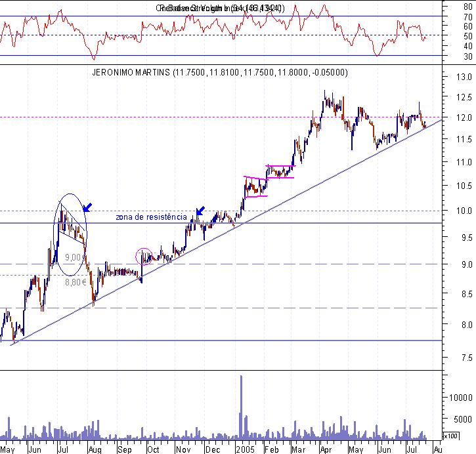This screenshot has height=454, width=476.
Task: Click the Apr month label on time axis
Action: (x=326, y=449)
